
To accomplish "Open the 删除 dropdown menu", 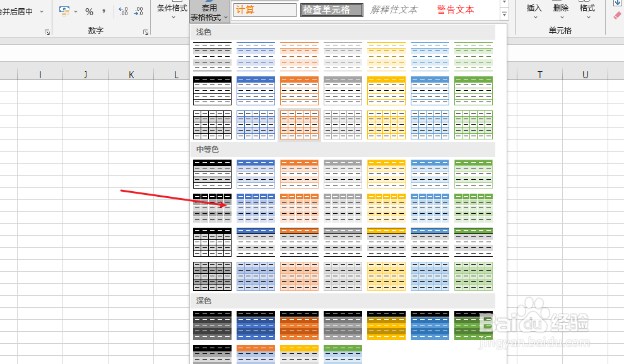I will (x=560, y=17).
